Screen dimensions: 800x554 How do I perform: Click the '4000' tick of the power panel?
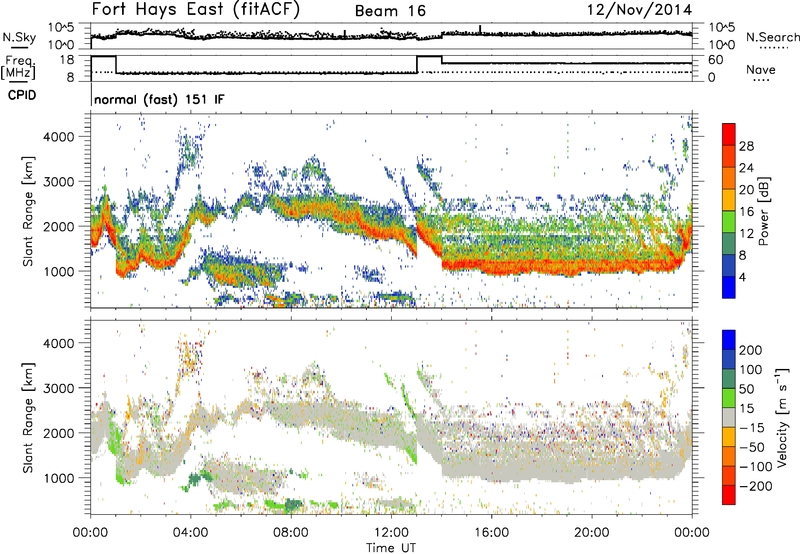click(59, 137)
